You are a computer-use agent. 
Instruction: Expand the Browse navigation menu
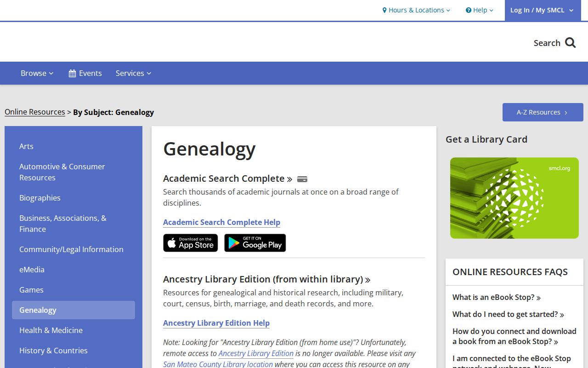[x=37, y=73]
